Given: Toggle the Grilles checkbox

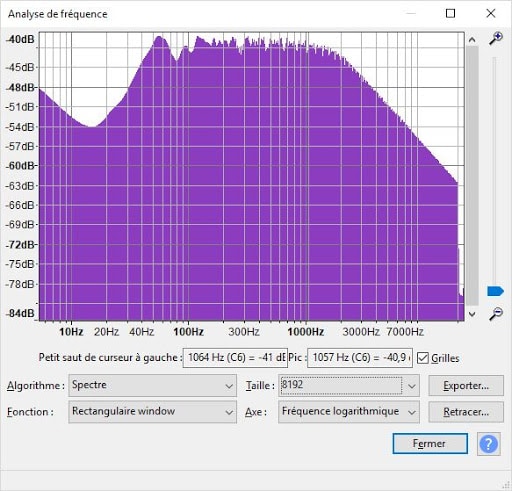Looking at the screenshot, I should (x=423, y=358).
